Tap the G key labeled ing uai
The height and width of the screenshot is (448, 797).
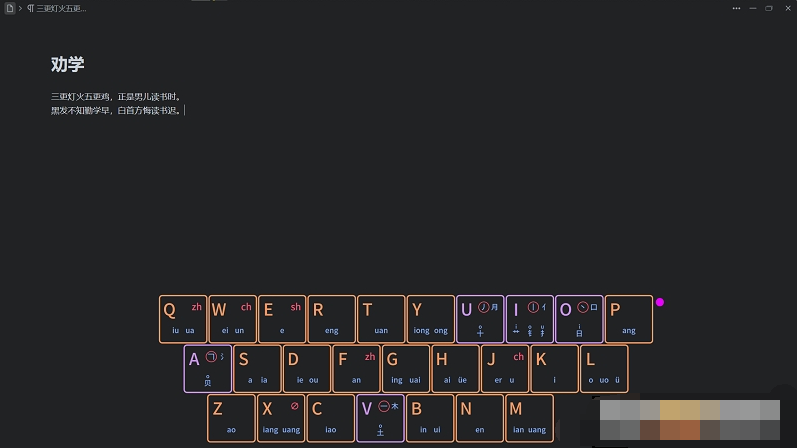coord(406,369)
